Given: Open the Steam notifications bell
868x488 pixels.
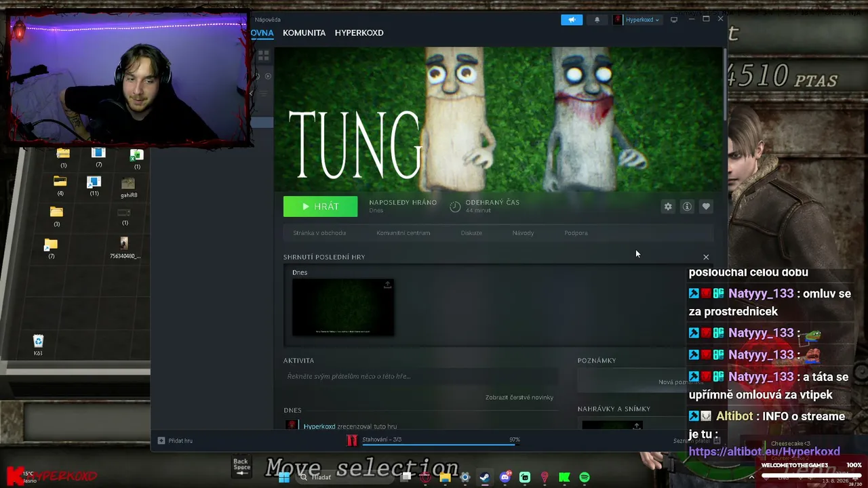Looking at the screenshot, I should (x=597, y=20).
